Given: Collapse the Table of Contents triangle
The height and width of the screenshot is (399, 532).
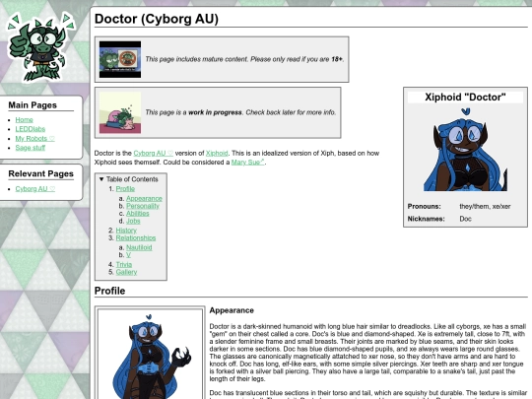Looking at the screenshot, I should pyautogui.click(x=101, y=179).
